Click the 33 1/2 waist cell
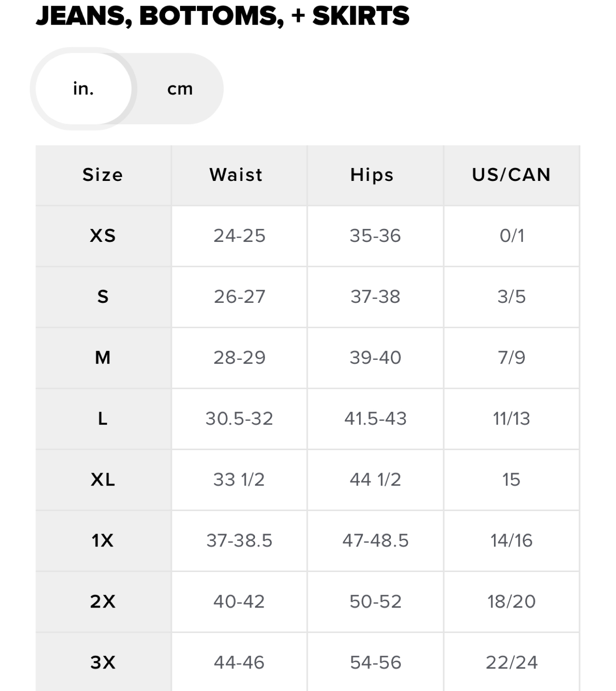 [x=239, y=479]
